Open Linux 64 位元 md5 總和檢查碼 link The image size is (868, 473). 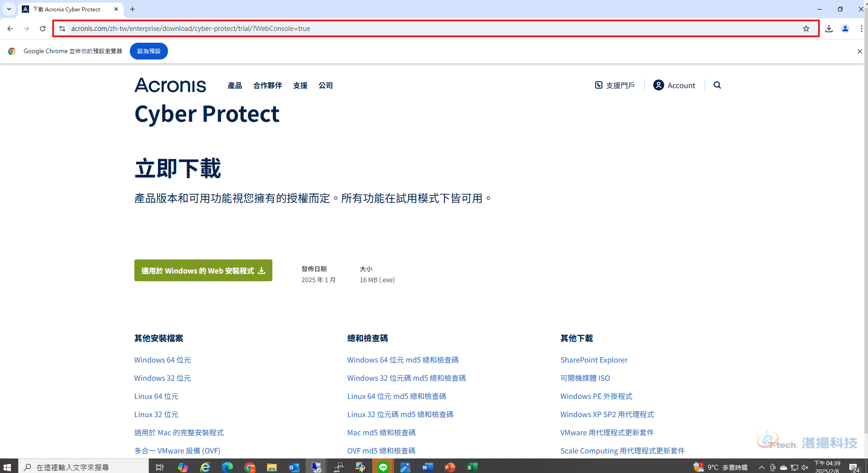[x=396, y=396]
